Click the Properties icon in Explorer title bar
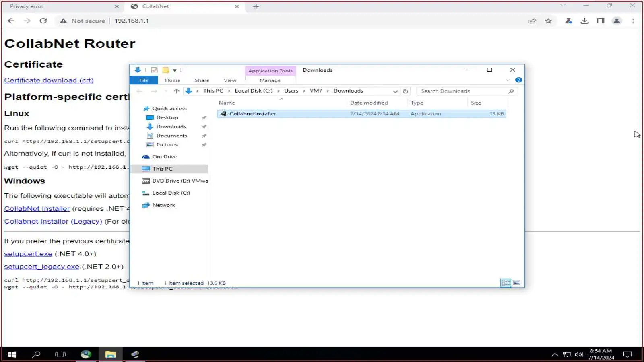This screenshot has height=362, width=644. (154, 70)
